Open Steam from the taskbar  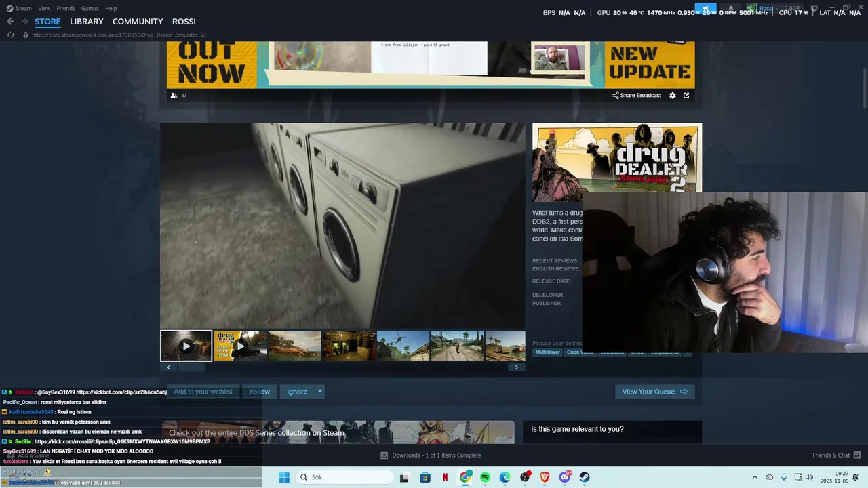[x=585, y=477]
